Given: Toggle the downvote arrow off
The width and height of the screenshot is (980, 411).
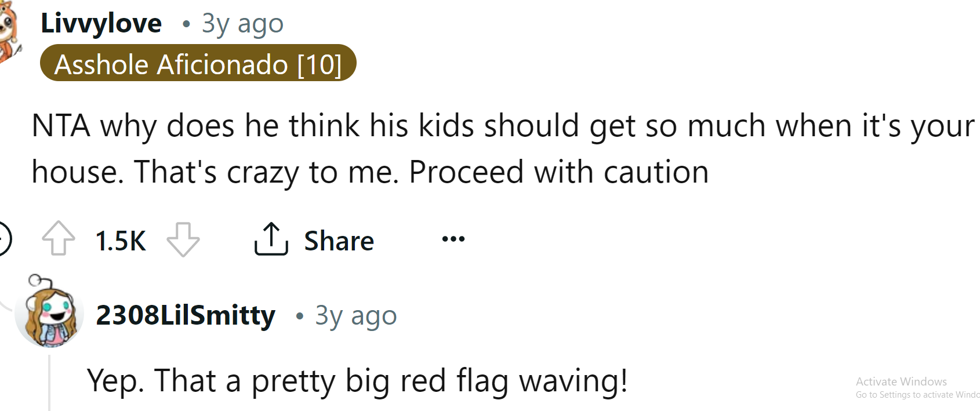Looking at the screenshot, I should pos(184,239).
